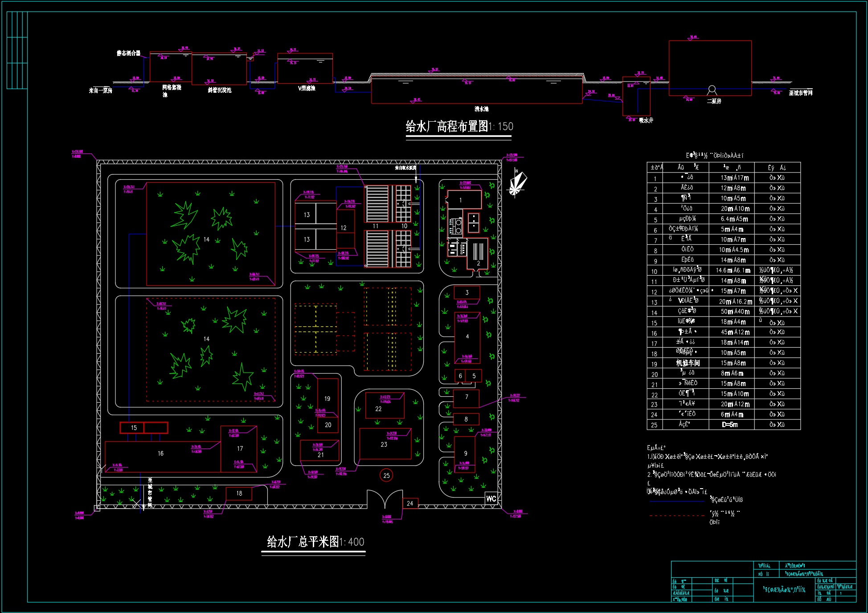This screenshot has height=613, width=868.
Task: Click the 清水池 label under the reservoir
Action: (481, 109)
